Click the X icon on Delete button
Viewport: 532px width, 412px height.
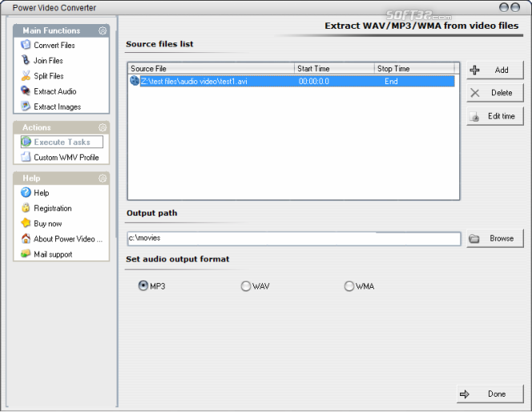coord(475,93)
